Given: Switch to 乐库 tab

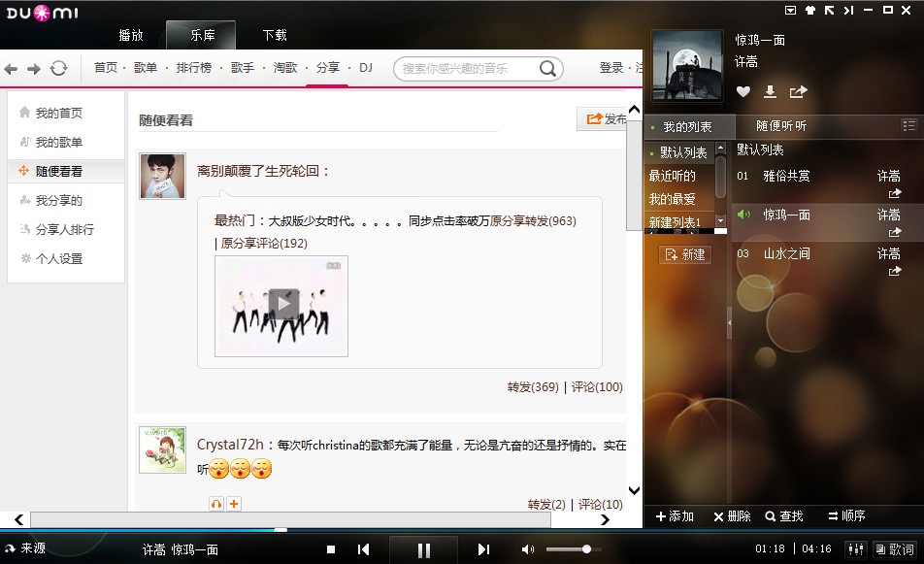Looking at the screenshot, I should pyautogui.click(x=202, y=35).
